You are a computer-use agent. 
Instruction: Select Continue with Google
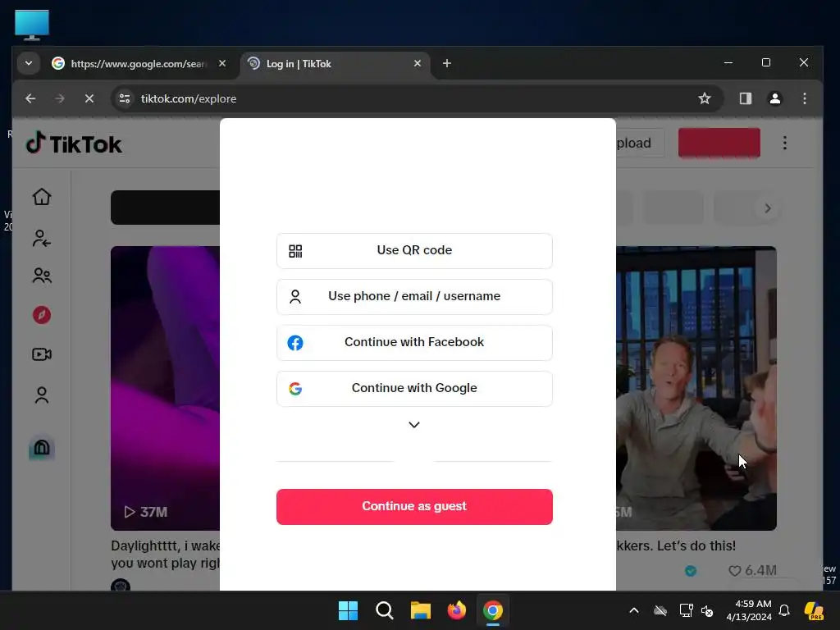pos(414,388)
